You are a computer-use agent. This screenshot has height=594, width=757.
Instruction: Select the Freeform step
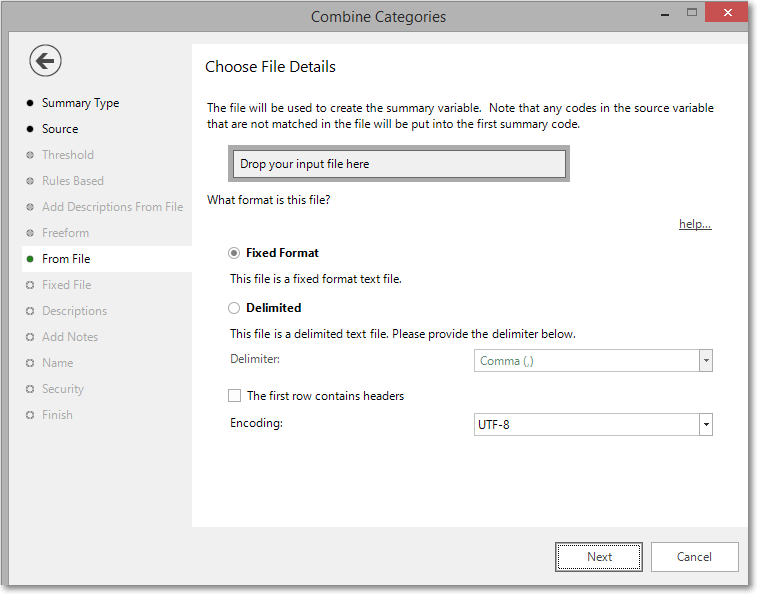click(65, 233)
